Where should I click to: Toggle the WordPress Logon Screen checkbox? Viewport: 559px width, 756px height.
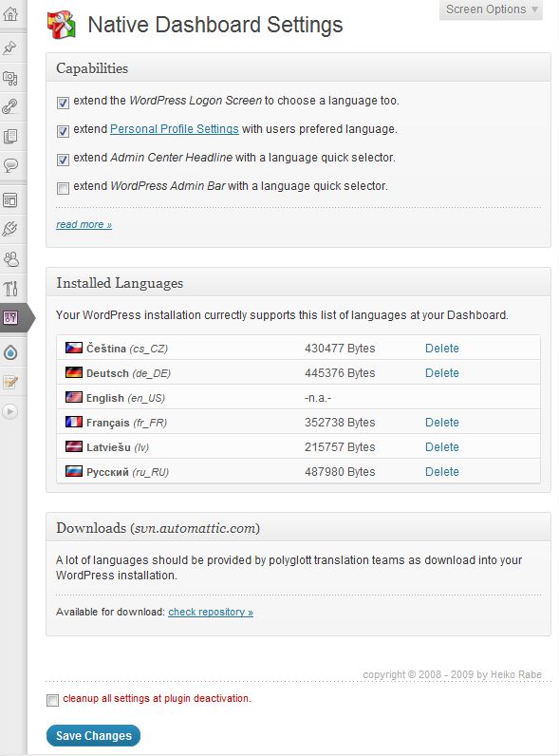point(63,103)
